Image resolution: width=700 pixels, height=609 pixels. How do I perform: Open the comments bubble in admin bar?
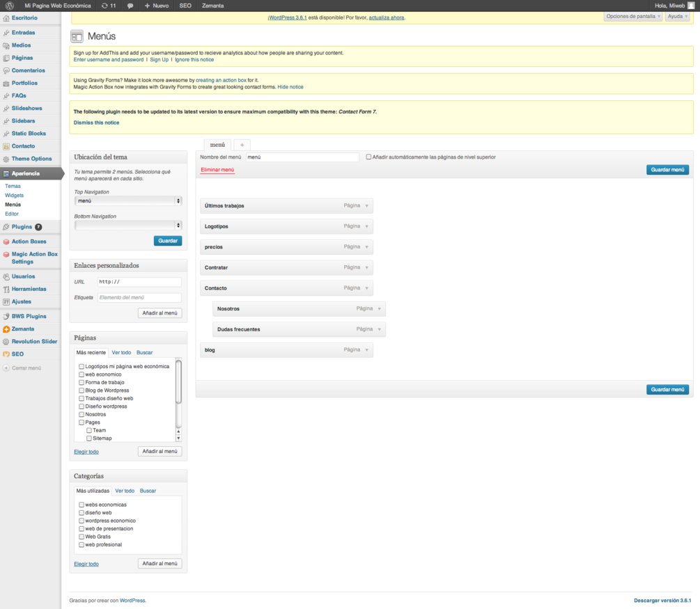click(x=130, y=6)
